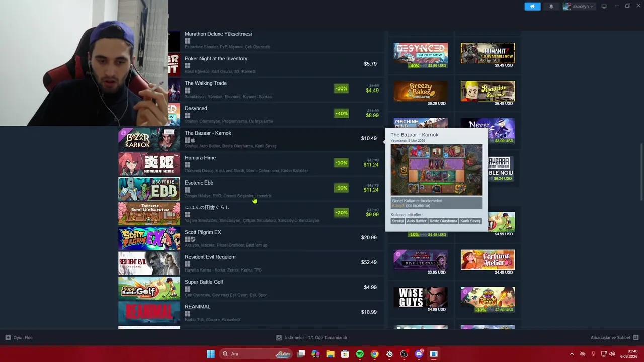The width and height of the screenshot is (644, 362).
Task: Switch to Big Picture mode icon
Action: click(604, 6)
